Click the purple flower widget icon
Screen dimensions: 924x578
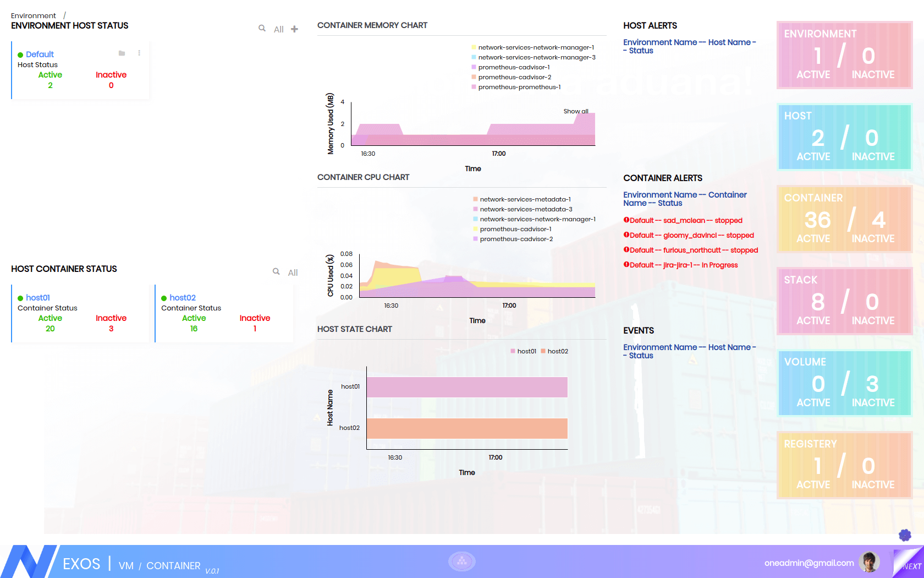[x=905, y=535]
